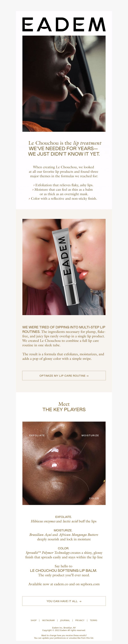128x644 pixels.
Task: Click the Le Chouchou Softening Lip Balm heading
Action: tap(63, 570)
